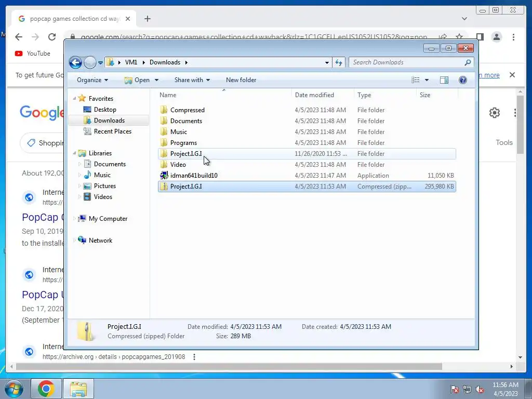The image size is (532, 399).
Task: Open Google search settings gear
Action: [495, 112]
